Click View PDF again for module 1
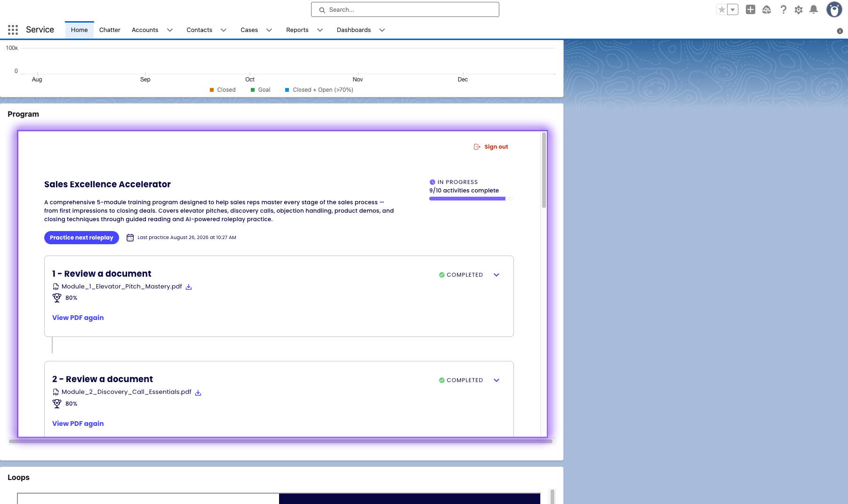This screenshot has height=504, width=848. tap(78, 318)
